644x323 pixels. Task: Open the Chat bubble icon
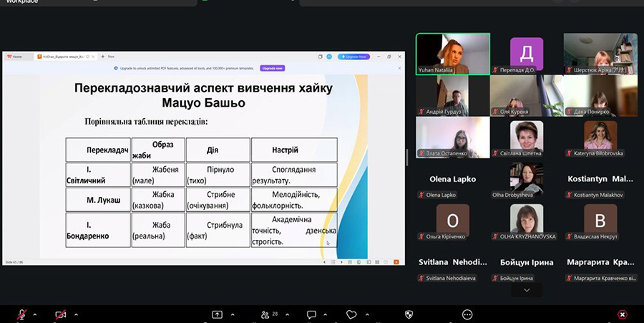pos(311,315)
